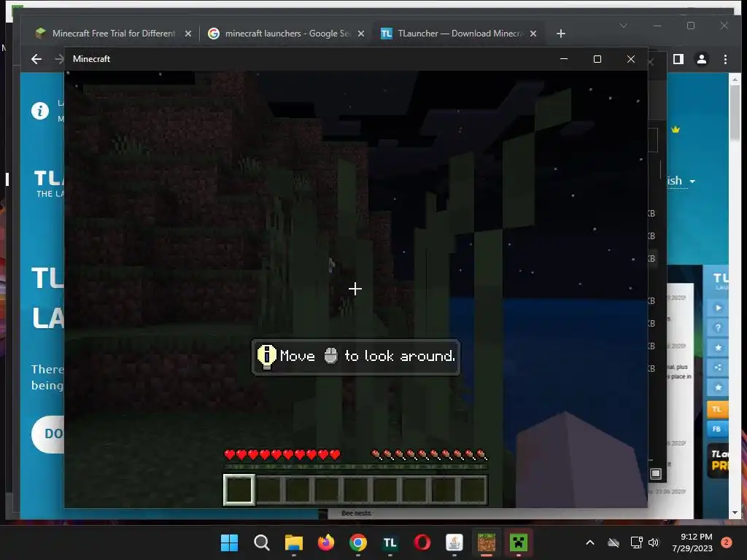Close the TLauncher browser tab
This screenshot has height=560, width=747.
coord(533,34)
